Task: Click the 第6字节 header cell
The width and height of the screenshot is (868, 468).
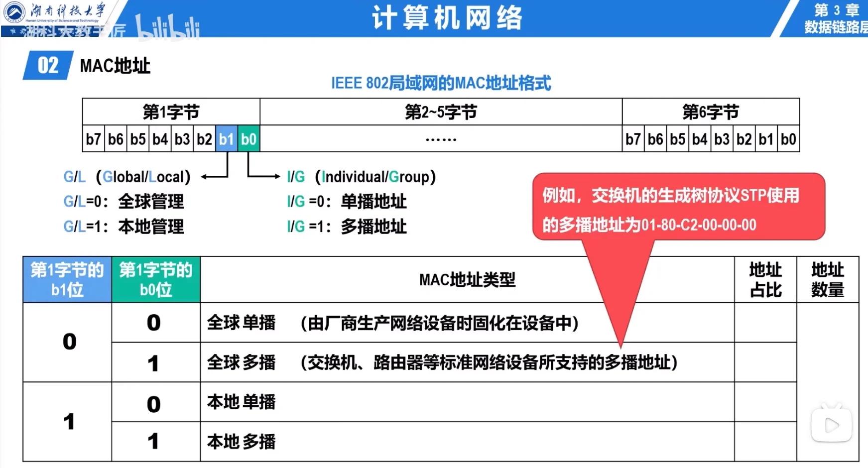Action: tap(711, 112)
